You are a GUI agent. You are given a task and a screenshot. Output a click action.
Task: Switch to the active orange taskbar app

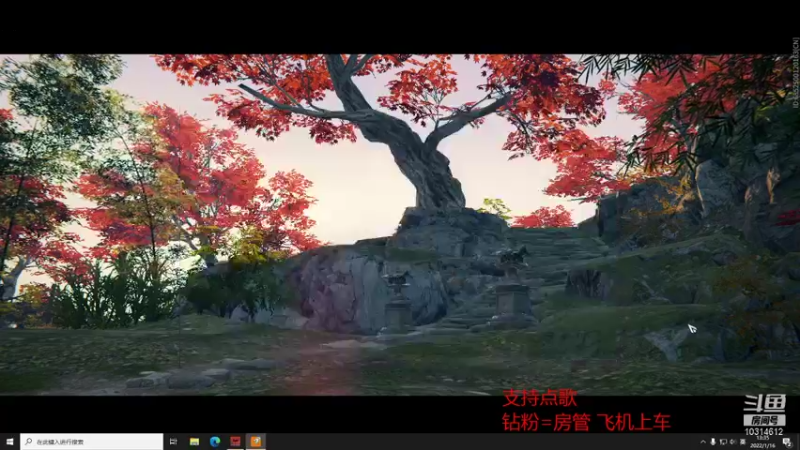tap(256, 442)
